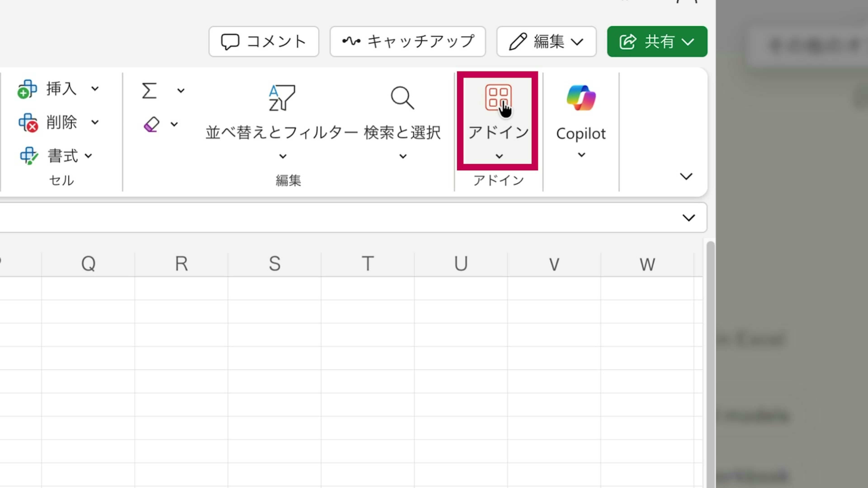Viewport: 868px width, 488px height.
Task: Click the 書式 format cells icon
Action: pos(29,156)
